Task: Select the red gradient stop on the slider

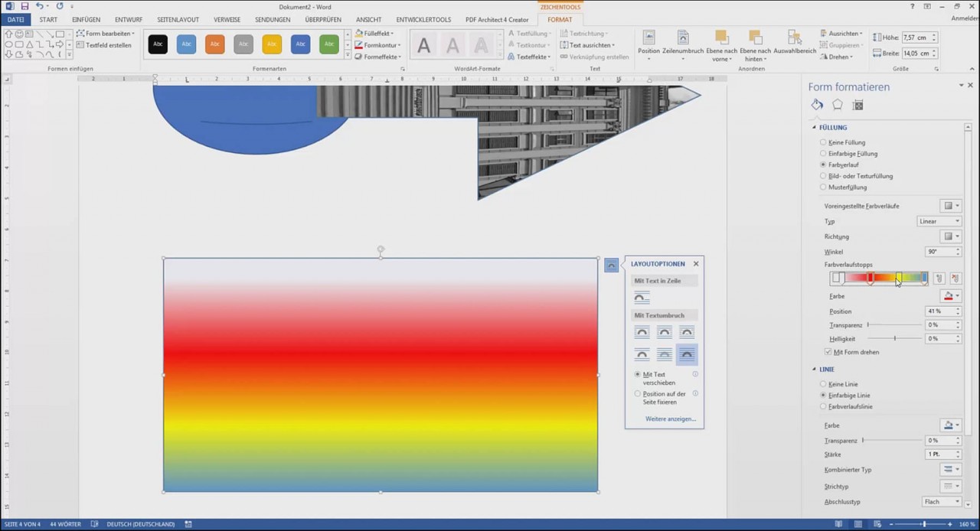Action: (871, 279)
